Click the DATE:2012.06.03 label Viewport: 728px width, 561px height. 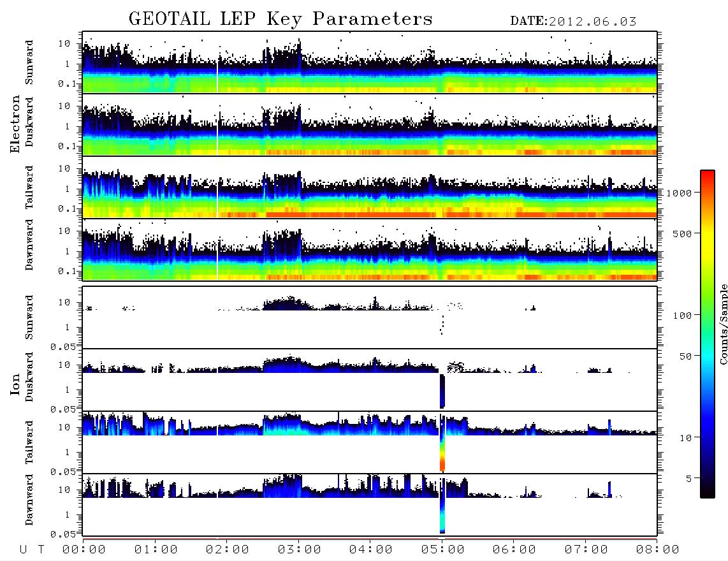pos(573,22)
